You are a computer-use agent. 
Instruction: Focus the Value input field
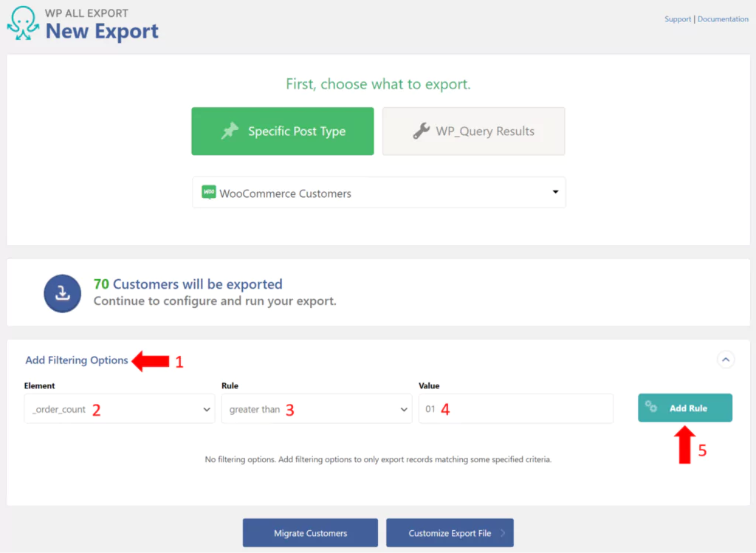point(516,409)
